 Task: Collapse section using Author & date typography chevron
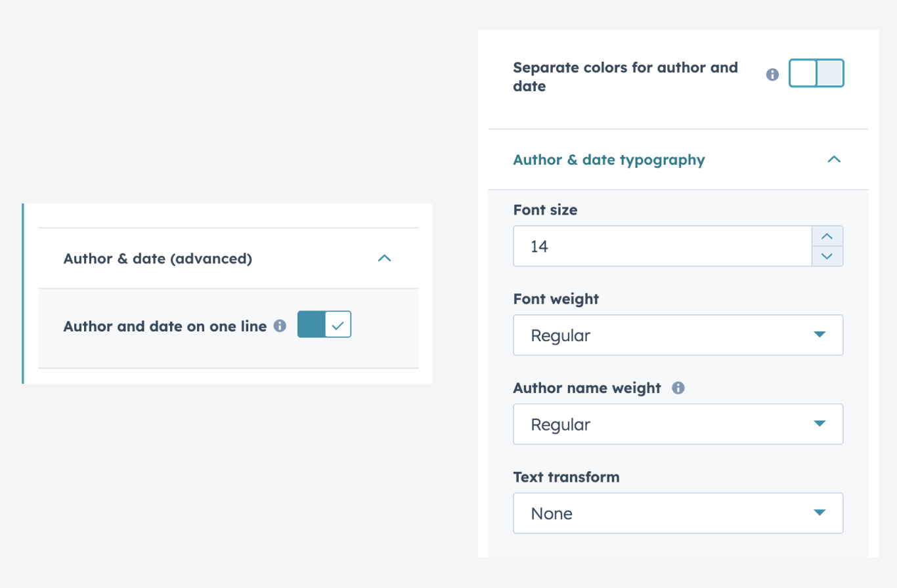pyautogui.click(x=834, y=159)
